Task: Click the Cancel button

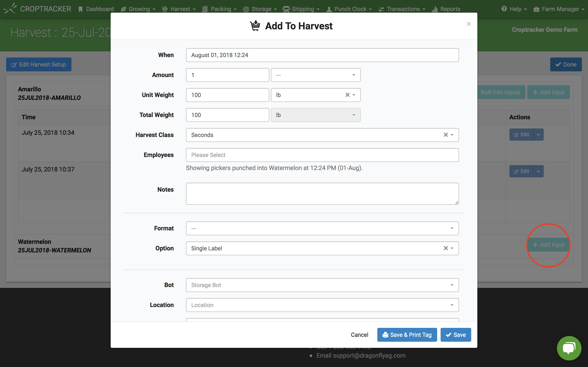Action: point(359,334)
